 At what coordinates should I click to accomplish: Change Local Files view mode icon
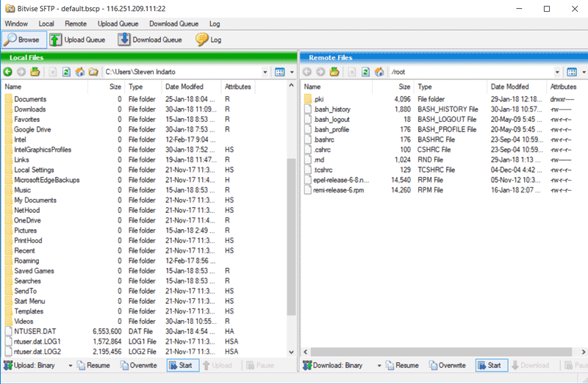280,72
